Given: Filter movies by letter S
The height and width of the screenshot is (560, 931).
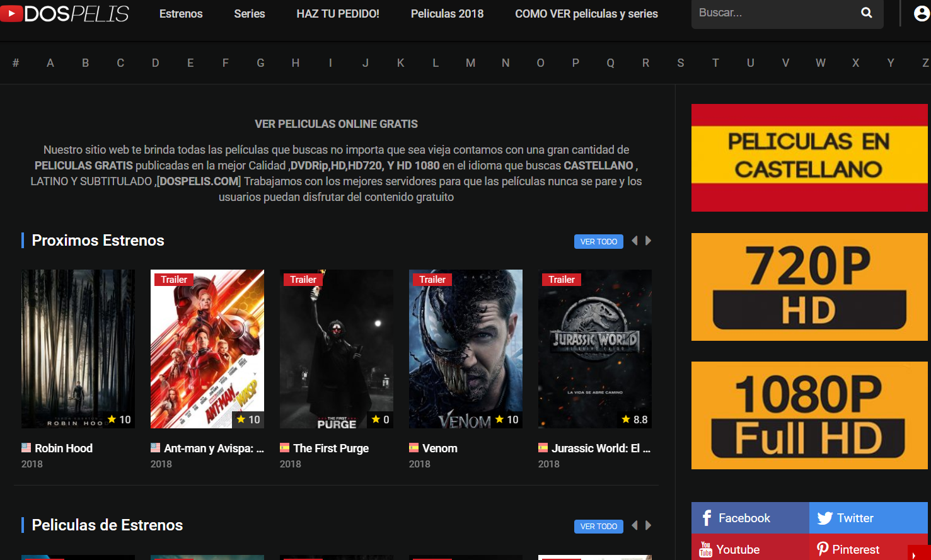Looking at the screenshot, I should click(681, 63).
